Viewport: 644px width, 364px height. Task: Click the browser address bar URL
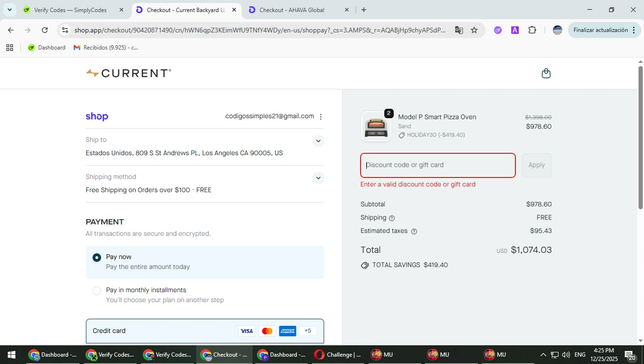(x=260, y=30)
